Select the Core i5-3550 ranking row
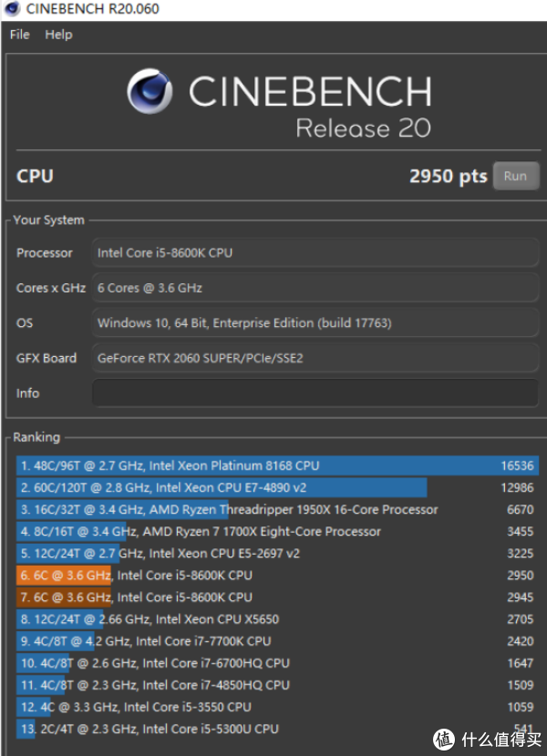 click(278, 707)
